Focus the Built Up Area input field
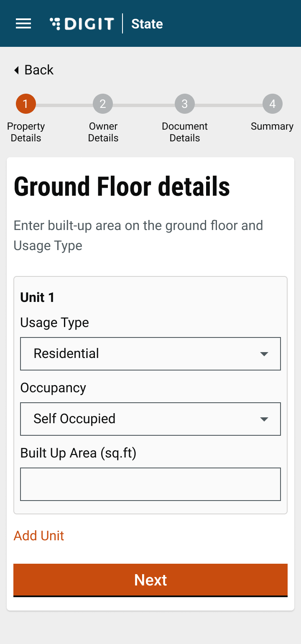Screen dimensions: 301x644 (150, 484)
